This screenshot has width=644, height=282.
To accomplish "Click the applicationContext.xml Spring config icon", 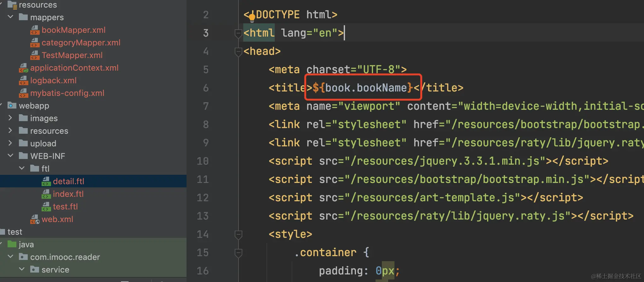I will (x=23, y=68).
